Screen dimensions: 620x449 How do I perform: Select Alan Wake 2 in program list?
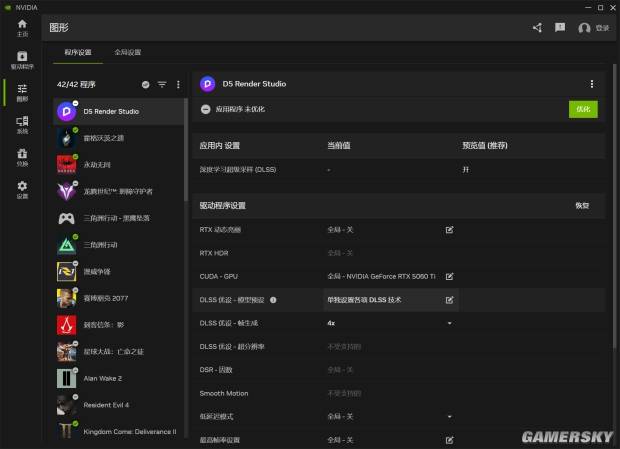[119, 378]
